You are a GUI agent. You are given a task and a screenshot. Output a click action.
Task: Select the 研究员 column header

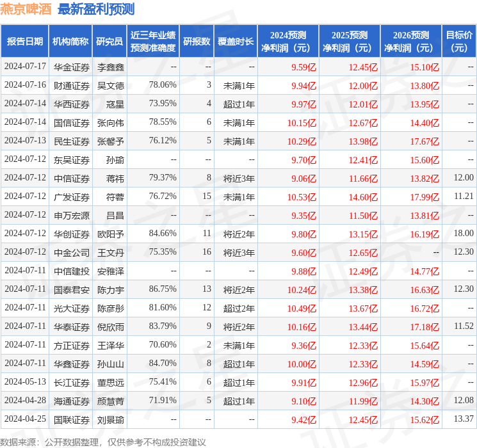[109, 42]
